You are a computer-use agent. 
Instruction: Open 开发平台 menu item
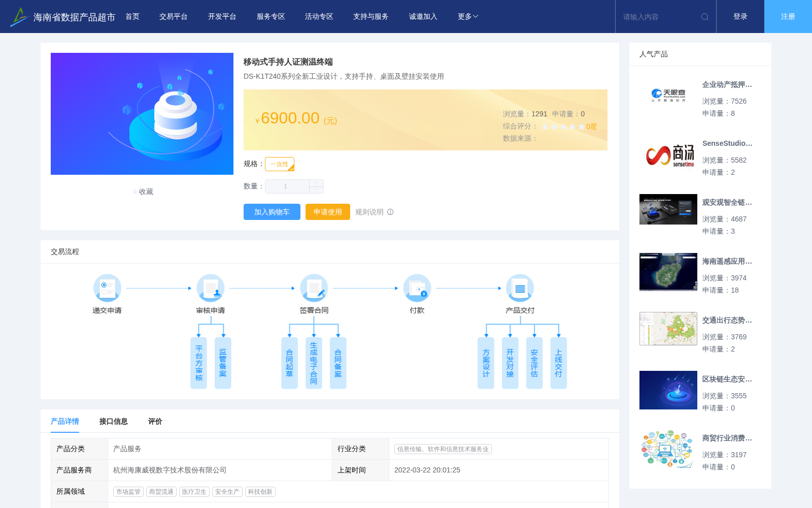point(222,17)
